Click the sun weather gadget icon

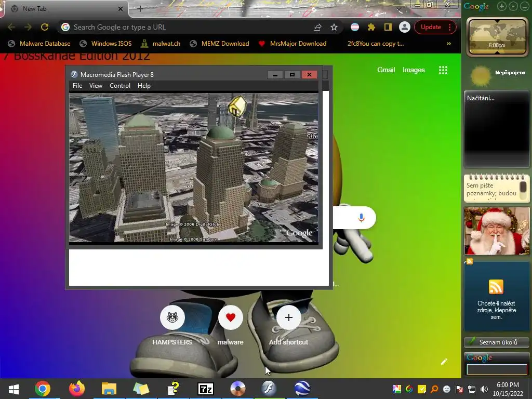pos(481,75)
